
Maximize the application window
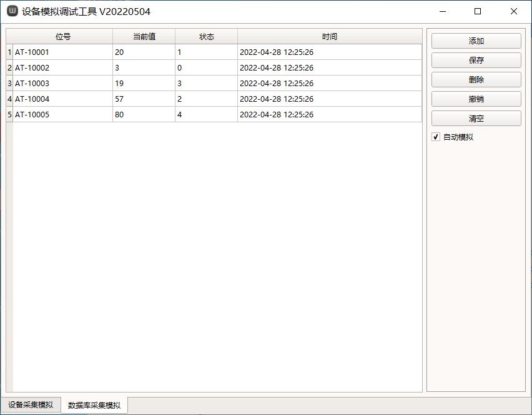(478, 11)
